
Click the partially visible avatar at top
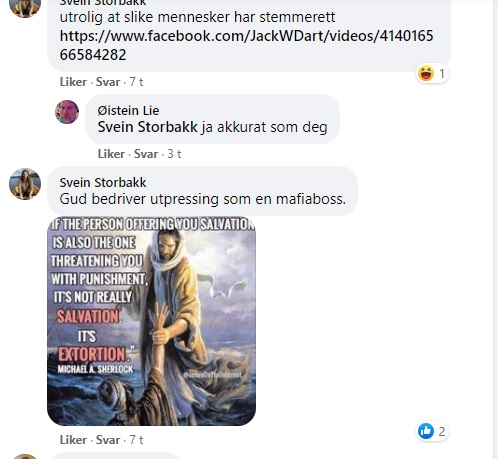click(25, 8)
